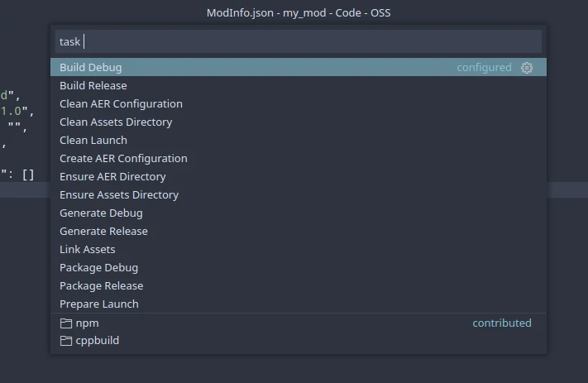
Task: Choose the Package Release task
Action: 299,285
